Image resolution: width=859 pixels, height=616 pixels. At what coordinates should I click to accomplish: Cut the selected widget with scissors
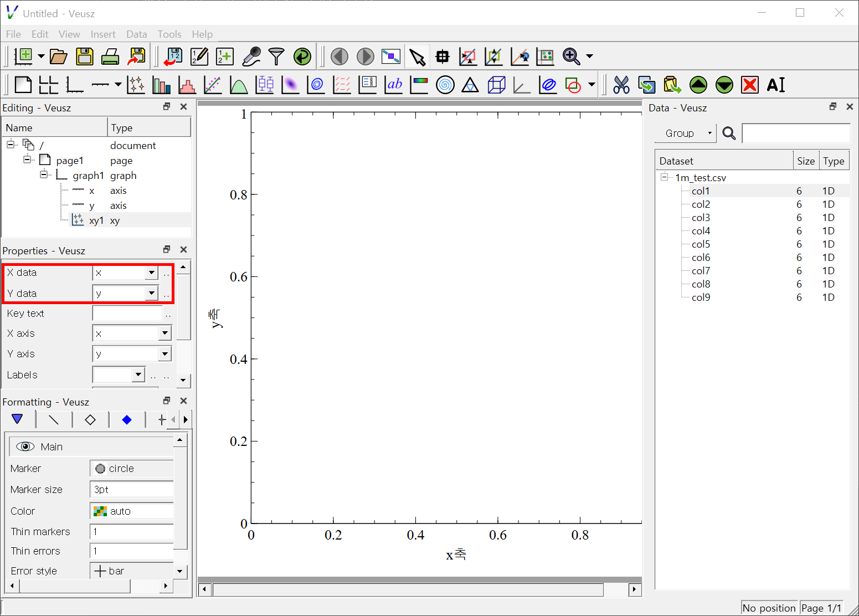click(x=621, y=85)
